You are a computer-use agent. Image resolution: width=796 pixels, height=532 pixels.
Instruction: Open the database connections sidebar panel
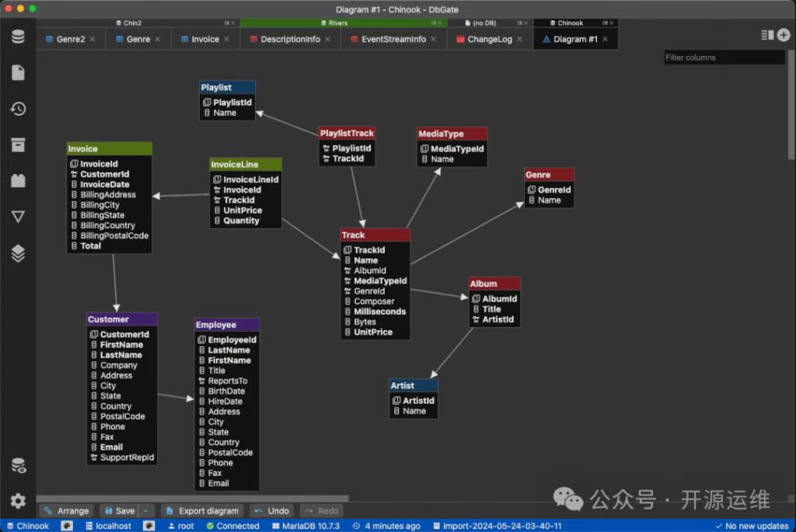(x=18, y=37)
